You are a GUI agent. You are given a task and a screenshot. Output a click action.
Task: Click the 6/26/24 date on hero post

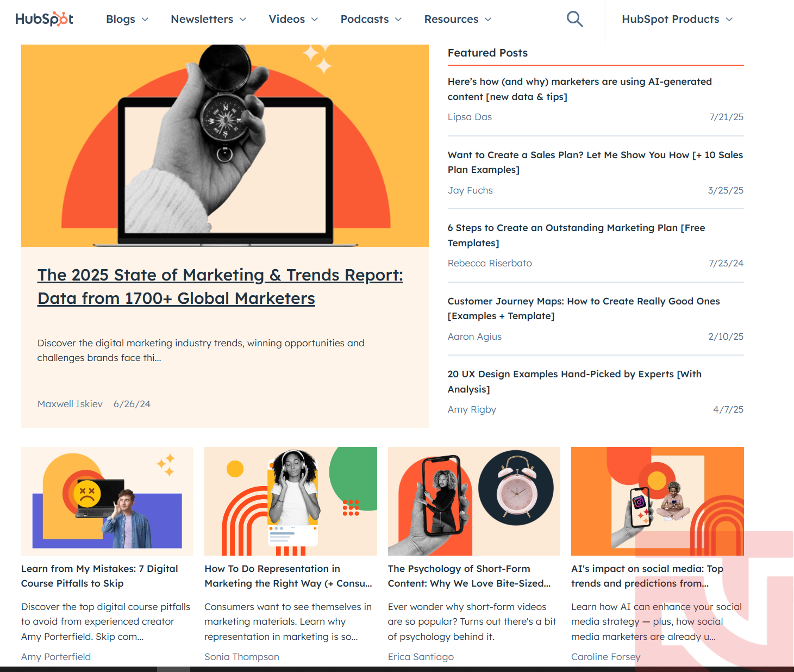click(x=132, y=404)
